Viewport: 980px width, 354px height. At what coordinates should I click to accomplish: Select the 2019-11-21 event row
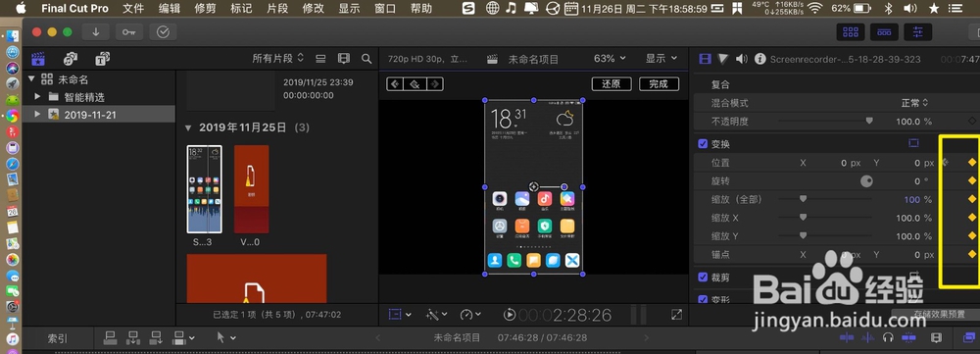click(99, 115)
